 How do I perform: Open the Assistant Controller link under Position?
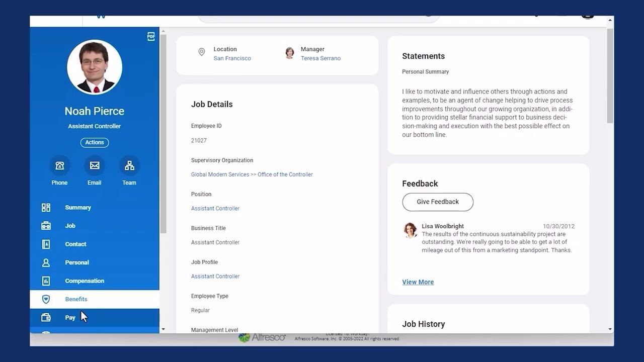click(x=215, y=208)
